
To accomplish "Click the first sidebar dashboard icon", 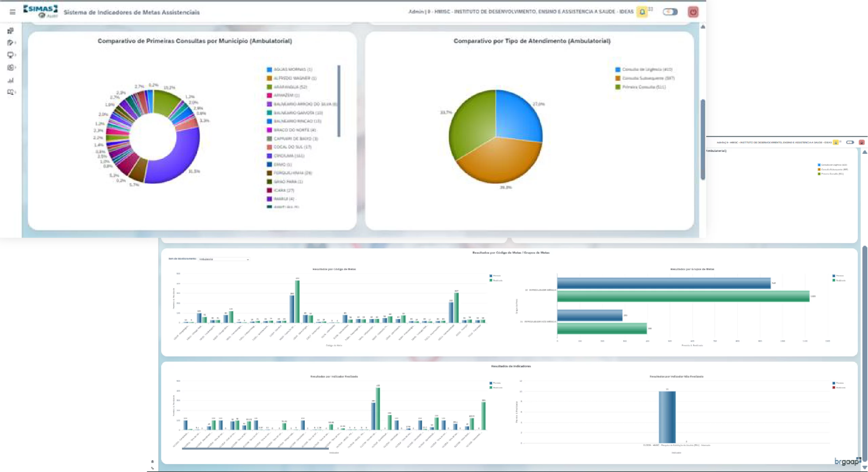I will coord(11,31).
